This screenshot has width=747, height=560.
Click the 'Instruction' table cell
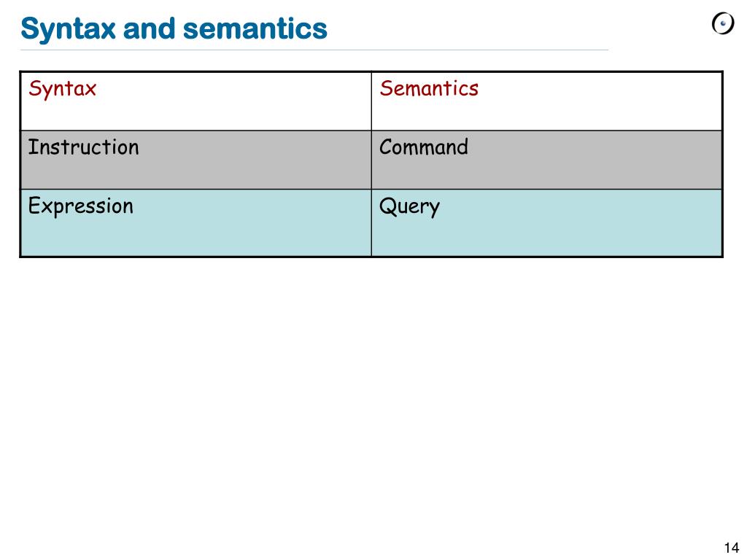click(x=196, y=160)
